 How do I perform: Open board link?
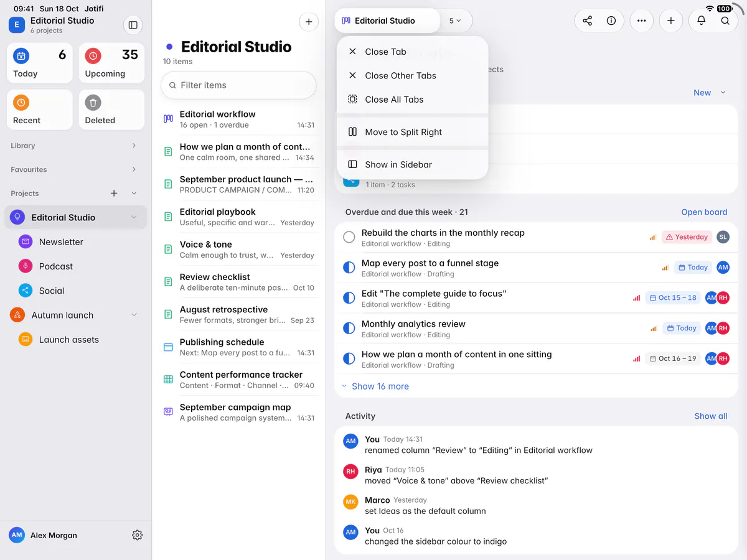point(704,212)
